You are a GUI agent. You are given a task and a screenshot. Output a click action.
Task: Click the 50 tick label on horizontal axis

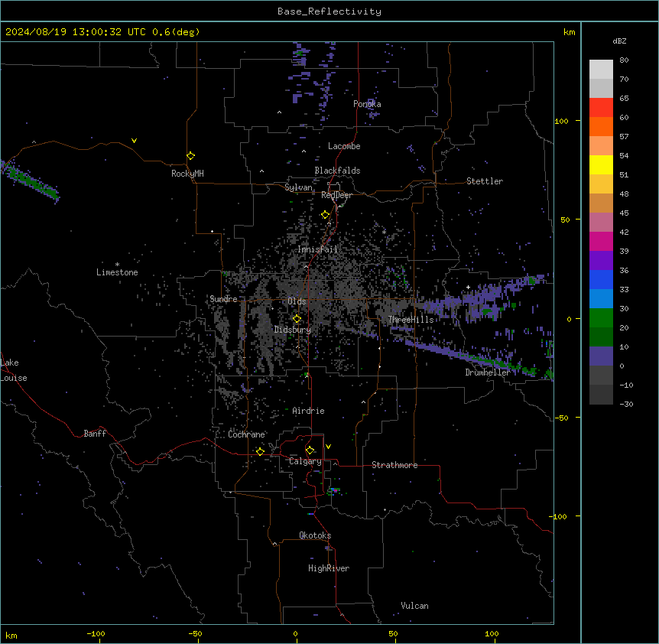coord(393,633)
